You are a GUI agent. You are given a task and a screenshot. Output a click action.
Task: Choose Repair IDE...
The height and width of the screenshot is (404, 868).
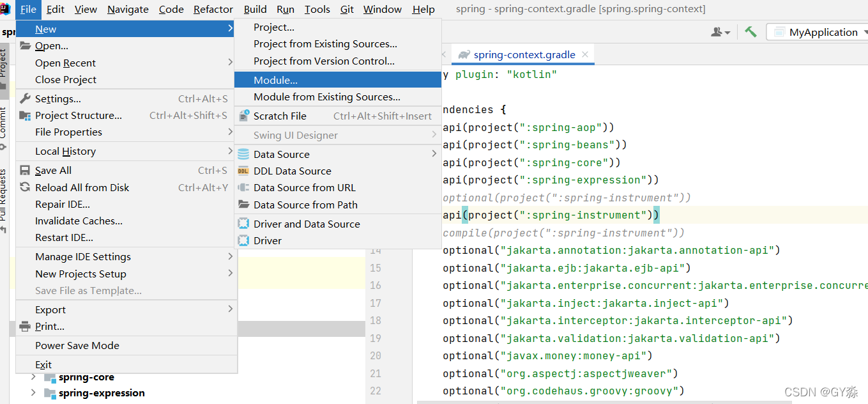(63, 204)
